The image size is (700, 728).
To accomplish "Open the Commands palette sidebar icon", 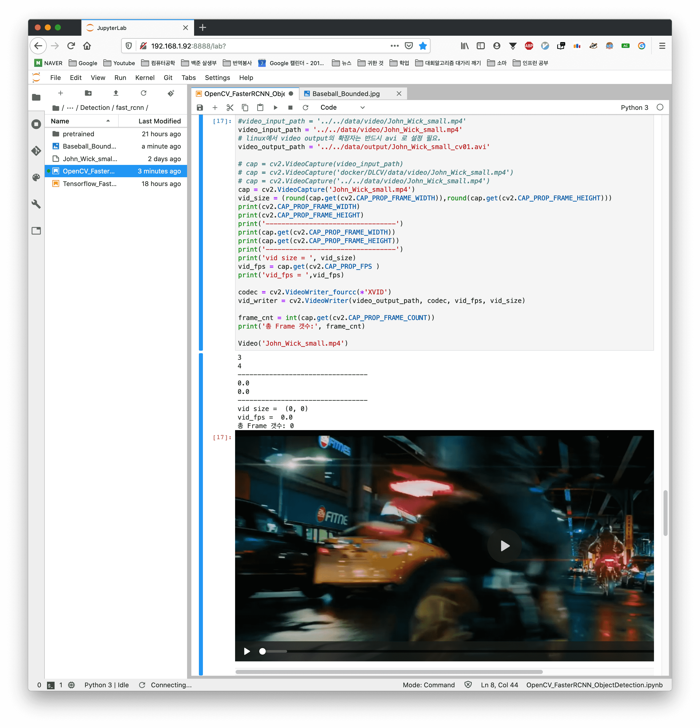I will point(36,177).
